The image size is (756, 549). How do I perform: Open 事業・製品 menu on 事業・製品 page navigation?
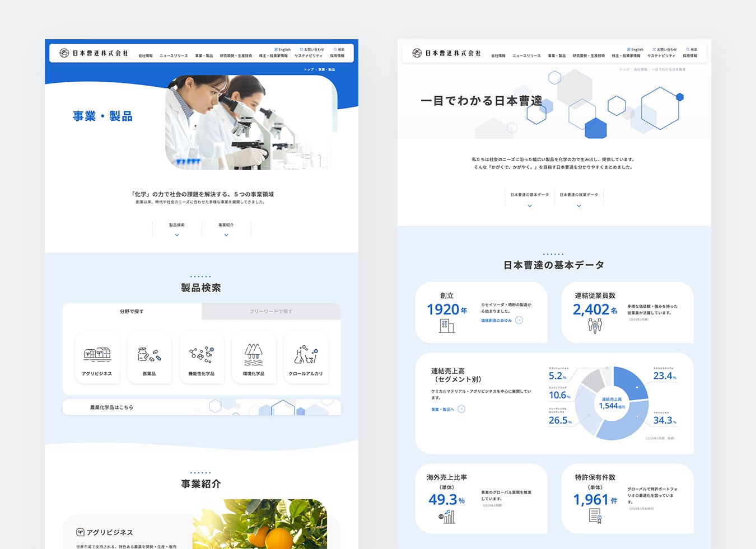pyautogui.click(x=204, y=56)
